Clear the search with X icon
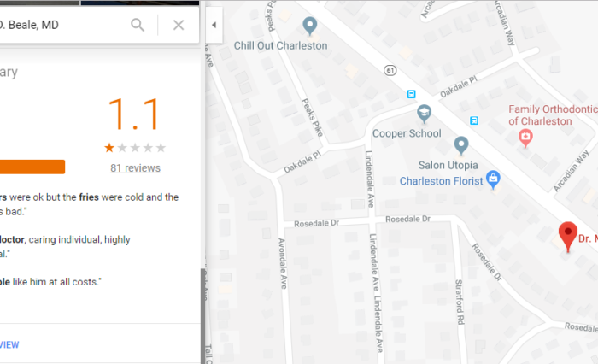Viewport: 598px width, 364px height. tap(179, 25)
